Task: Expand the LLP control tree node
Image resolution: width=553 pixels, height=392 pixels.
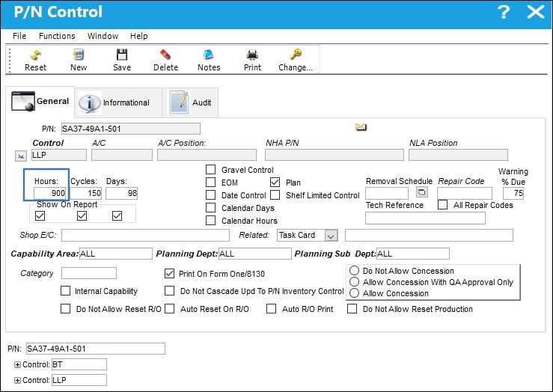Action: pyautogui.click(x=17, y=380)
